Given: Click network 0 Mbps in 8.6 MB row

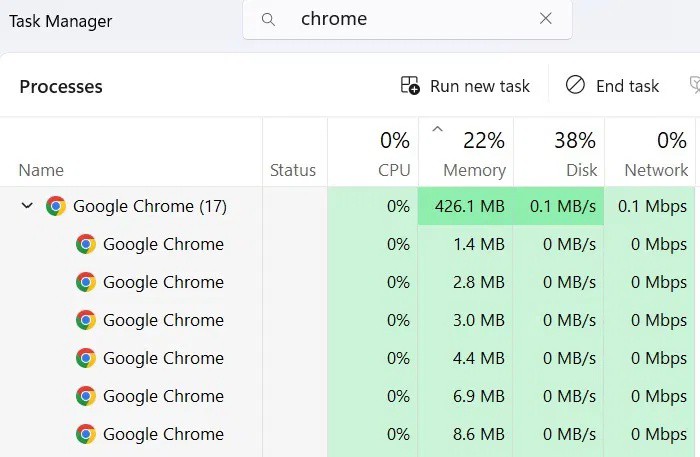Looking at the screenshot, I should (659, 434).
